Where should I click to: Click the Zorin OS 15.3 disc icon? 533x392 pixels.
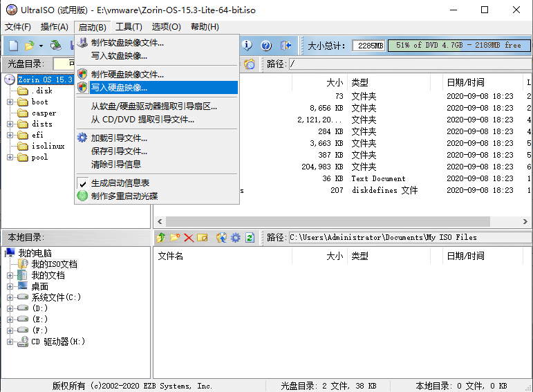pyautogui.click(x=10, y=80)
